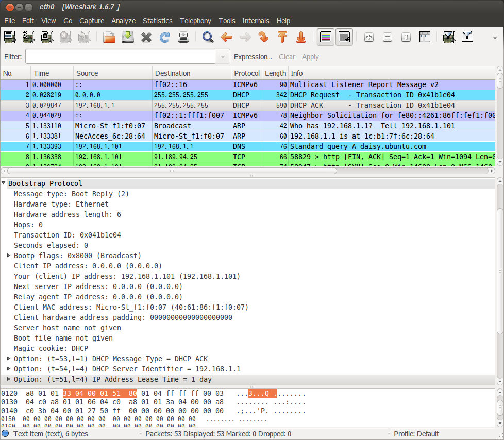Toggle packet list colorization
This screenshot has height=440, width=504.
click(326, 37)
